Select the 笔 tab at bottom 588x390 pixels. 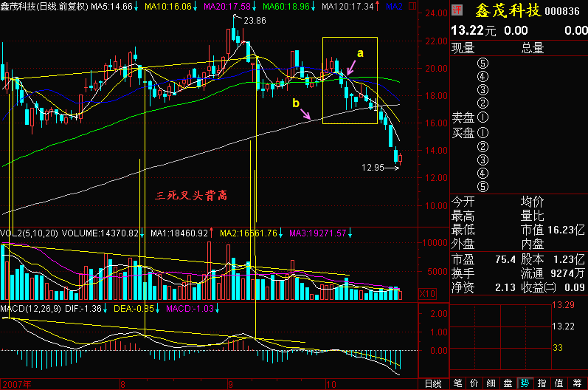click(x=457, y=383)
